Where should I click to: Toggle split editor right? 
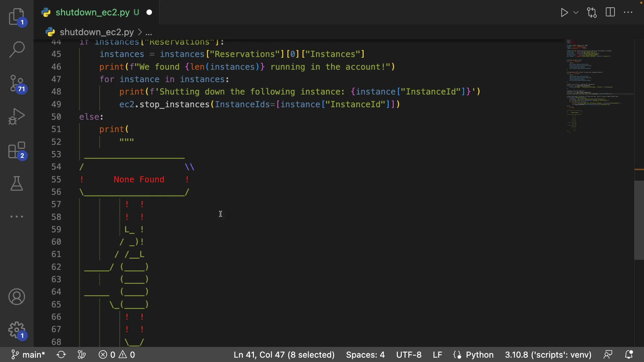(x=610, y=13)
